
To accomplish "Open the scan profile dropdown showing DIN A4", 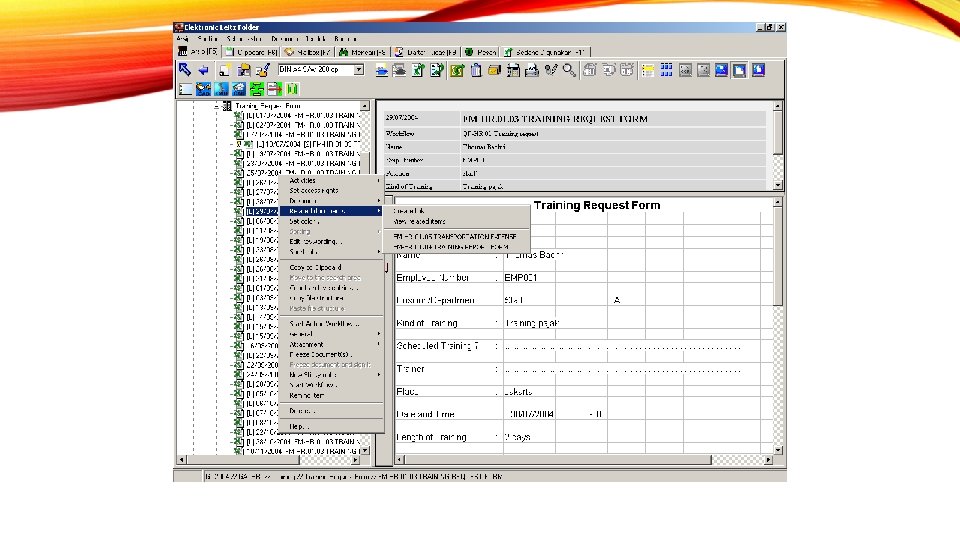I will [x=359, y=70].
